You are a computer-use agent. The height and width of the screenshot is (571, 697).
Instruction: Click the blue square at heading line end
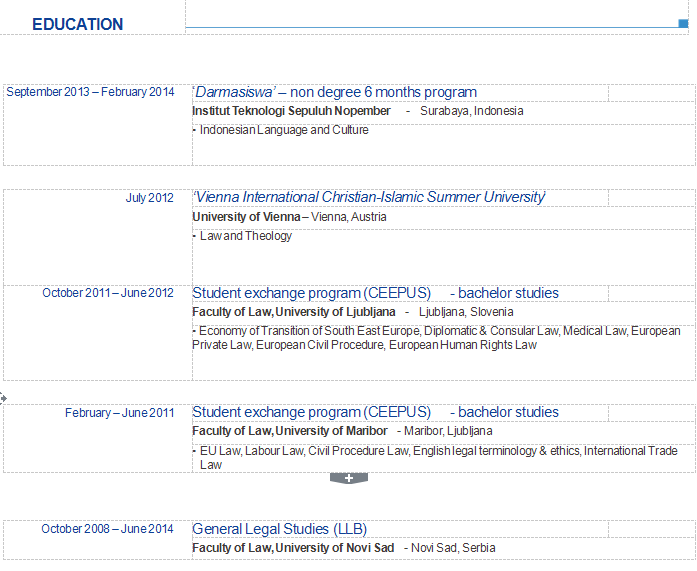[683, 23]
